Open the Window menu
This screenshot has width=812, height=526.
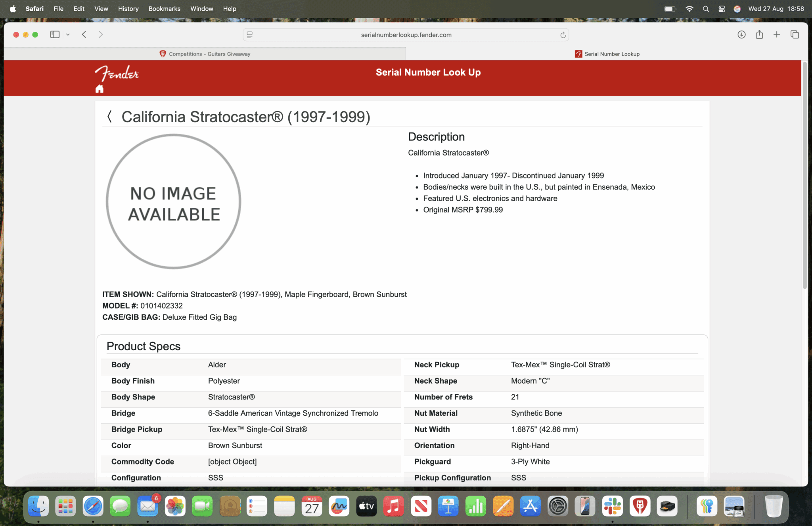(x=201, y=9)
